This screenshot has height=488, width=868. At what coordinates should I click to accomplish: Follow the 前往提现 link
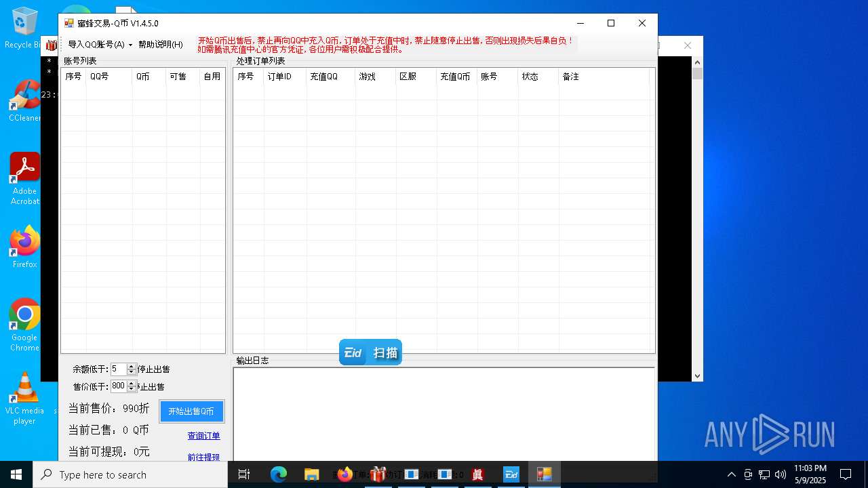(x=203, y=457)
